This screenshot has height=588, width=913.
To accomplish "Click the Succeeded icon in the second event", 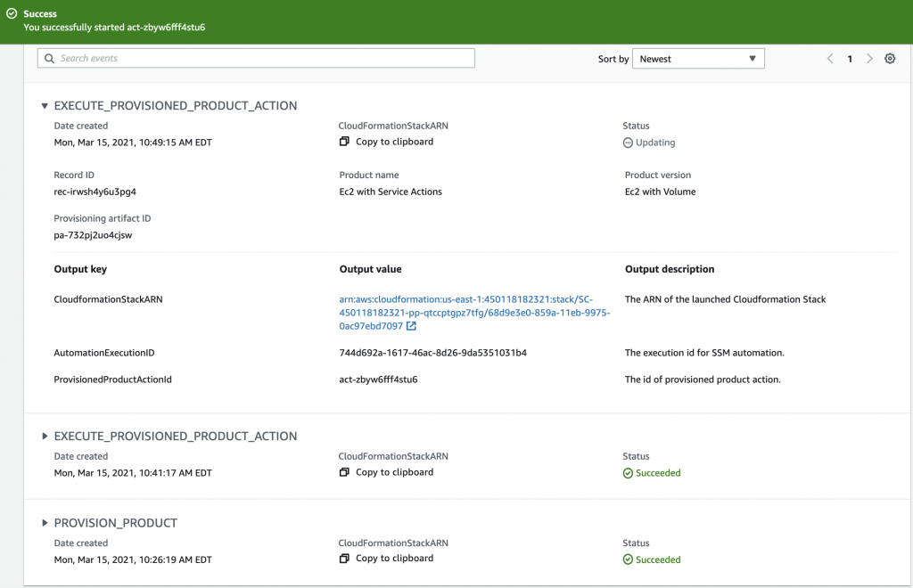I will (x=631, y=472).
